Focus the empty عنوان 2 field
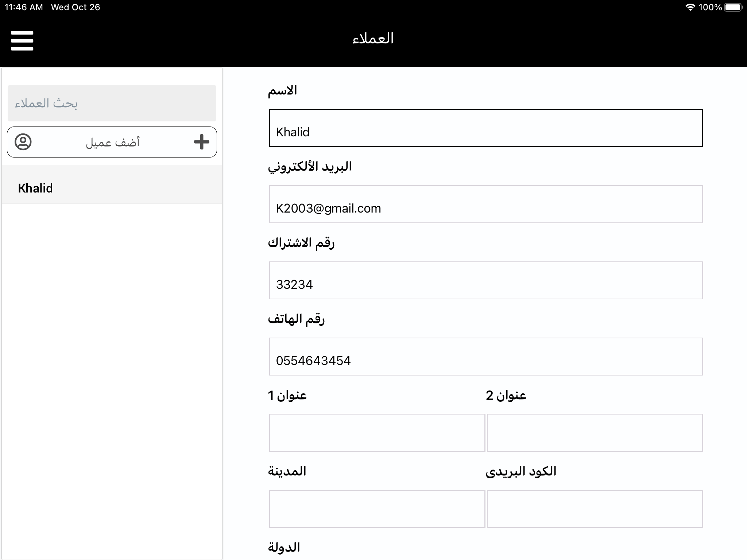Viewport: 747px width, 560px height. (595, 433)
